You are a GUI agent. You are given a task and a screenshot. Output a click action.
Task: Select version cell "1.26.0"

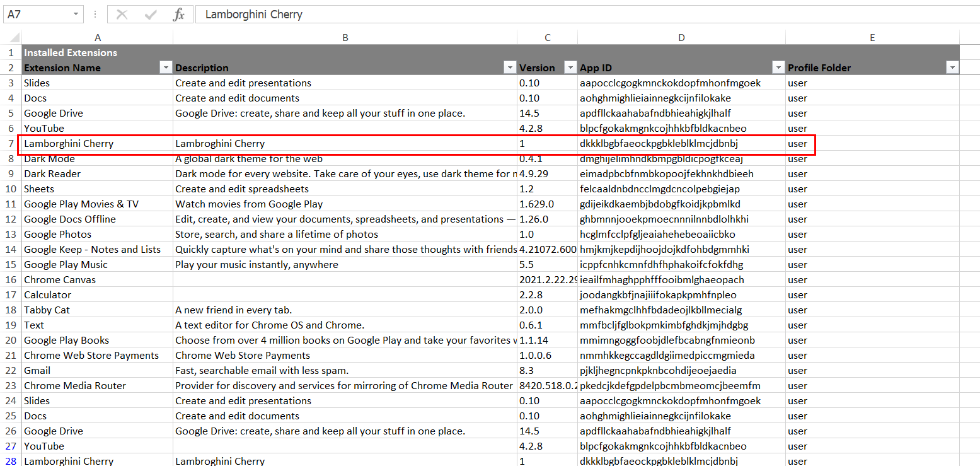tap(548, 219)
